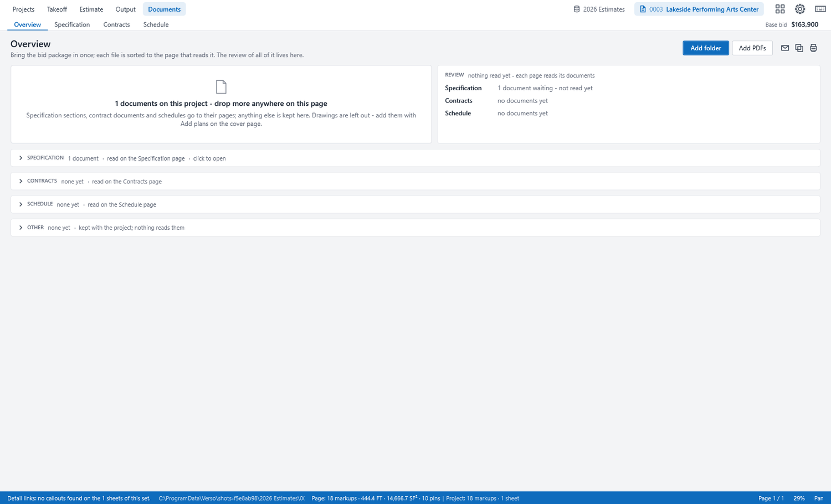Click the Pan mode indicator in status bar
The width and height of the screenshot is (831, 504).
pyautogui.click(x=819, y=498)
